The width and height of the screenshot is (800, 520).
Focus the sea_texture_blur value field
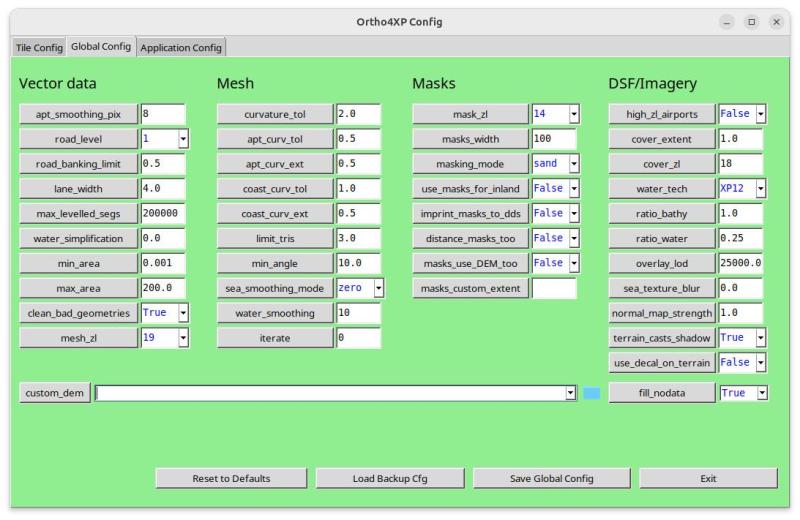pyautogui.click(x=740, y=288)
